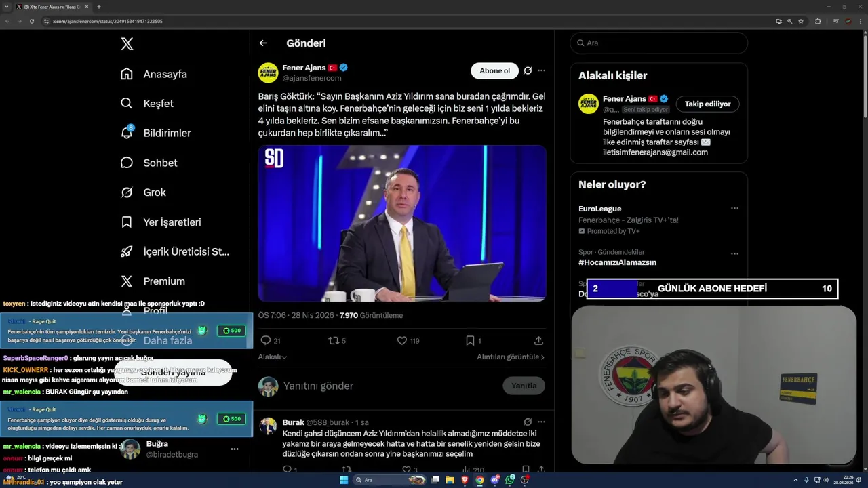868x488 pixels.
Task: Open the Buğra account switcher menu
Action: point(234,449)
